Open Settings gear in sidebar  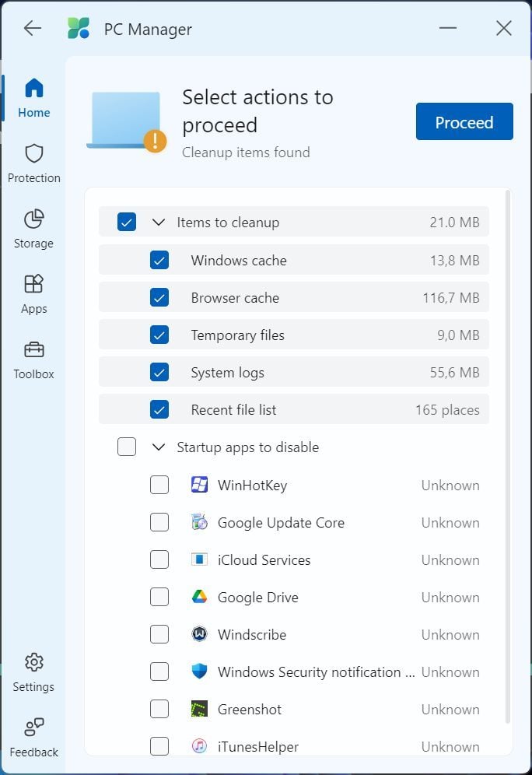33,662
